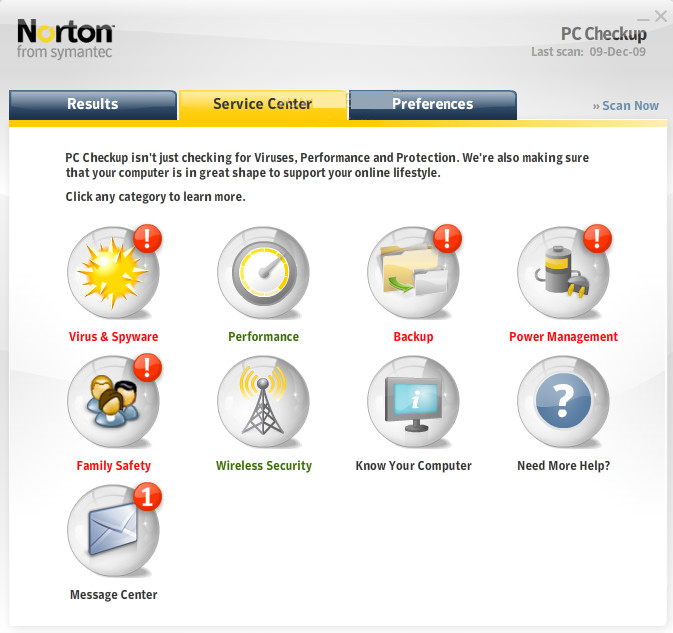Click the Wireless Security label
Viewport: 673px width, 633px height.
(x=264, y=466)
